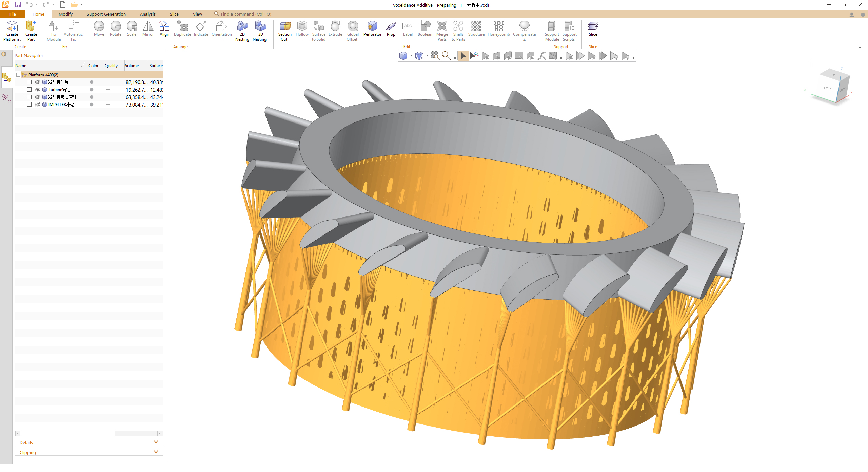Expand the Clipping panel
The height and width of the screenshot is (472, 868).
pyautogui.click(x=156, y=452)
